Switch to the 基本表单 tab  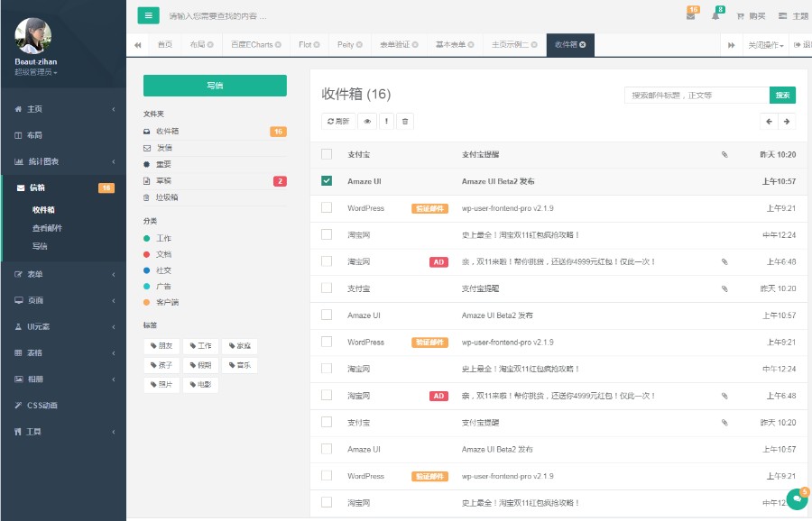(x=455, y=45)
